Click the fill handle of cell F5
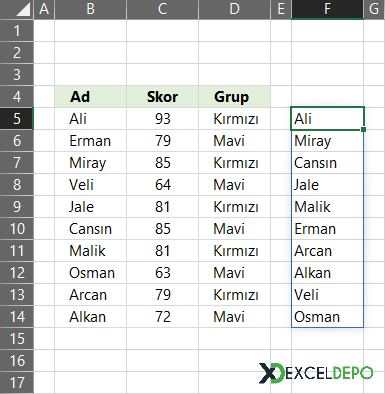The height and width of the screenshot is (394, 385). pyautogui.click(x=363, y=129)
